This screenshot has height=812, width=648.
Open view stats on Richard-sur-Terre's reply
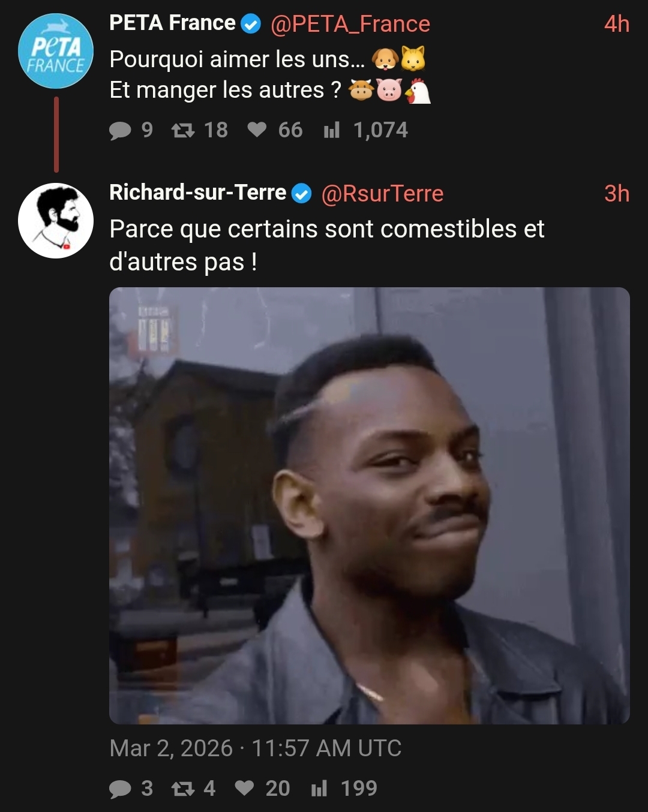[x=319, y=788]
